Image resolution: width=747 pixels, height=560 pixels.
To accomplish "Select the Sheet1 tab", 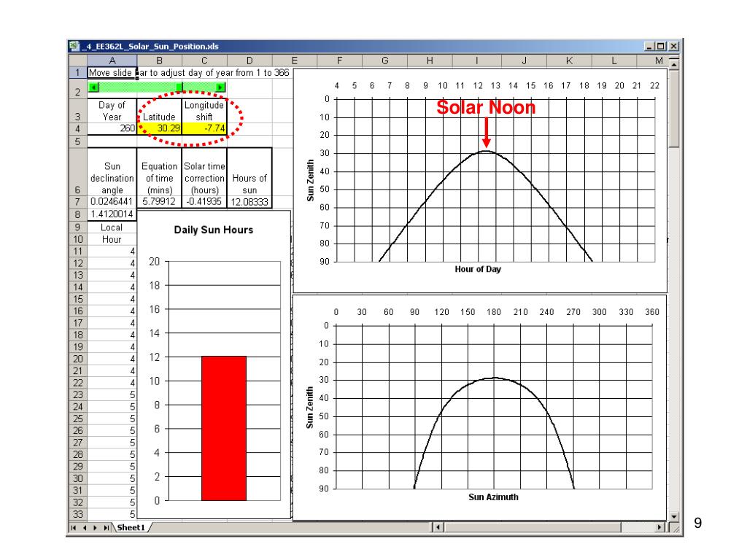I will (131, 528).
